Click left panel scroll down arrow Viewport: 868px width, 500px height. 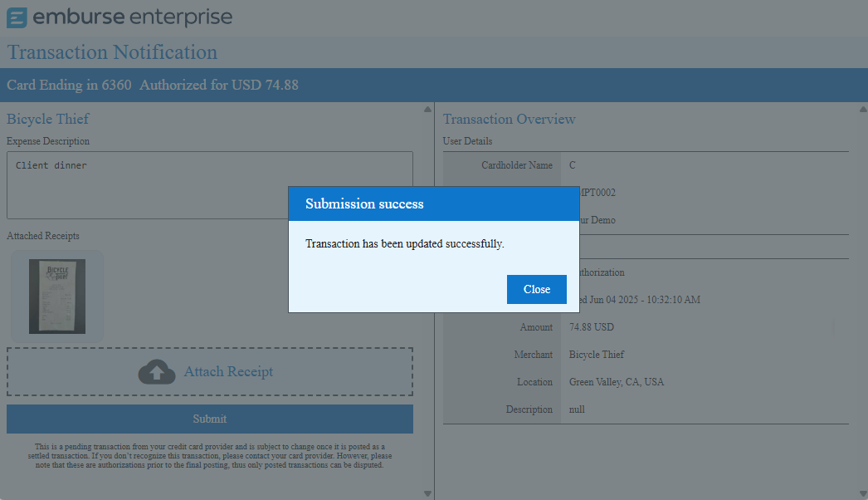pos(427,493)
